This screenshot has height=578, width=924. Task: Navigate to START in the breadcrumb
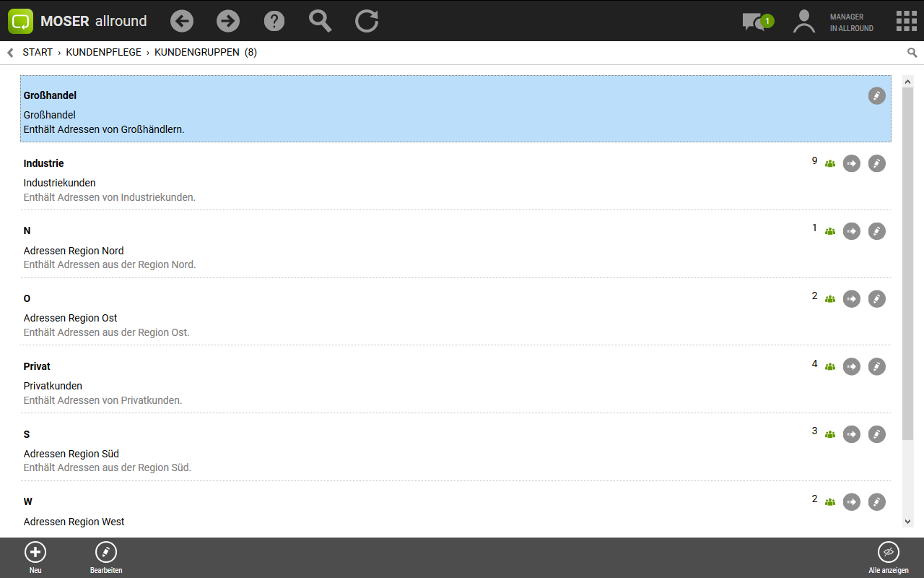point(38,53)
